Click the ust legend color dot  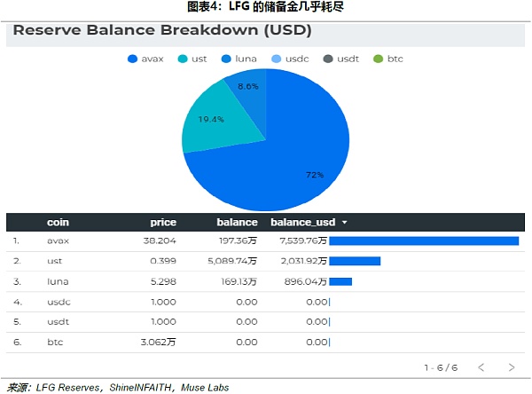tap(183, 59)
